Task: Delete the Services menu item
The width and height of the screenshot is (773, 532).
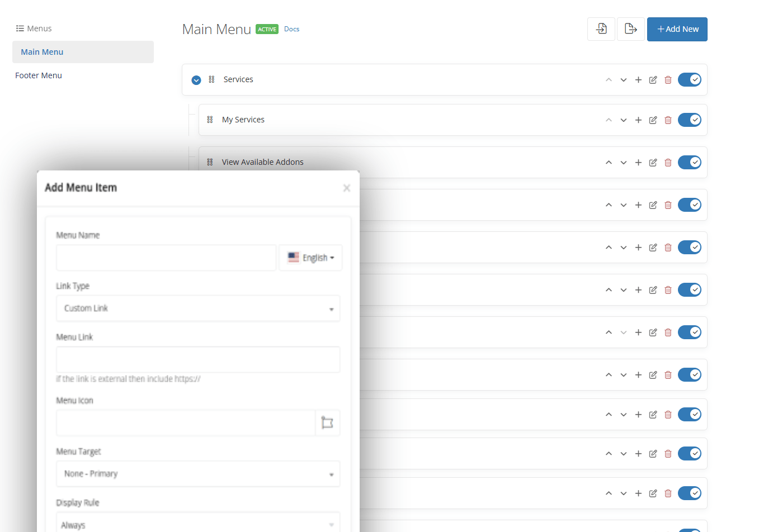Action: (668, 80)
